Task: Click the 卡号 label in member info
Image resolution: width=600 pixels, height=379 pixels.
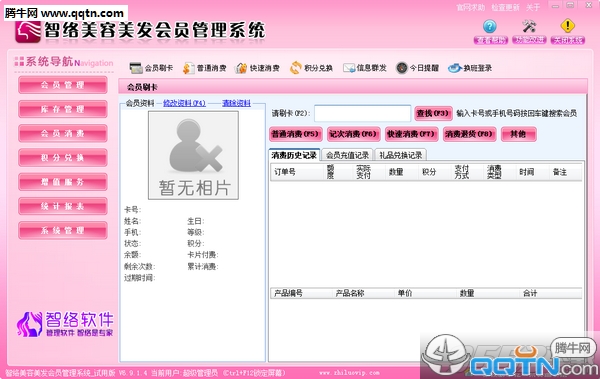Action: click(132, 210)
